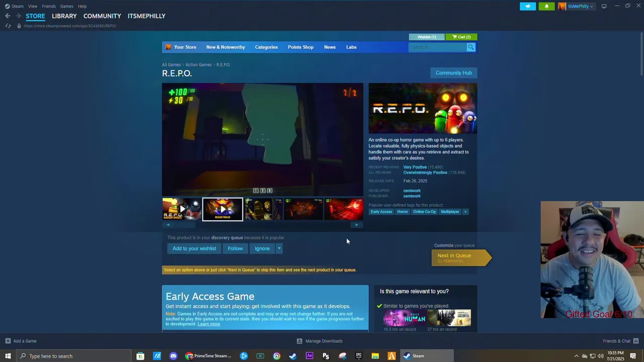The width and height of the screenshot is (644, 362).
Task: Play the Monster Update trailer thumbnail
Action: pos(182,209)
